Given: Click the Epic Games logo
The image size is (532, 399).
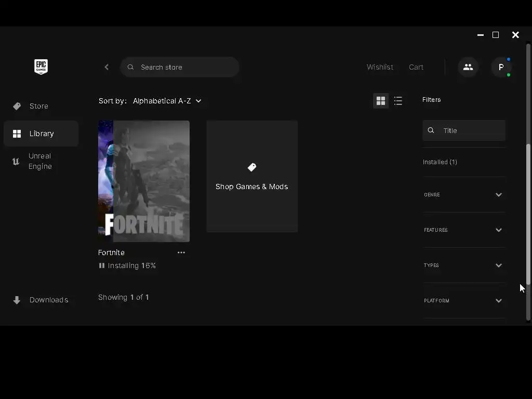Looking at the screenshot, I should tap(41, 66).
